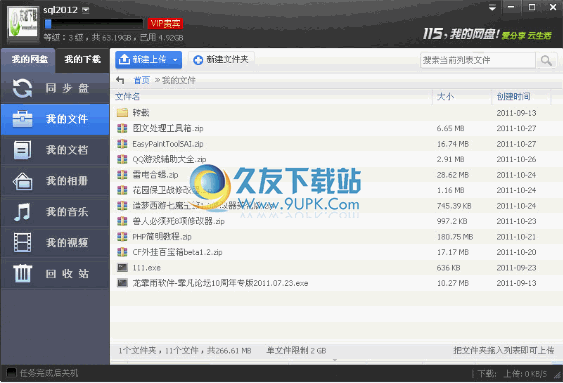Open the 我的文档 document icon
Screen dimensions: 563x383
coord(22,150)
